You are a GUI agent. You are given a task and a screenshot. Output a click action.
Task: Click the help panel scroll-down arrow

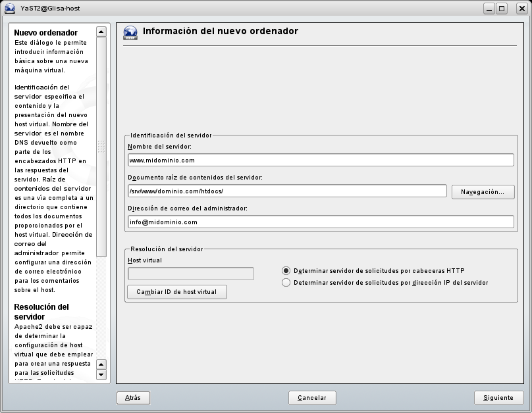101,375
